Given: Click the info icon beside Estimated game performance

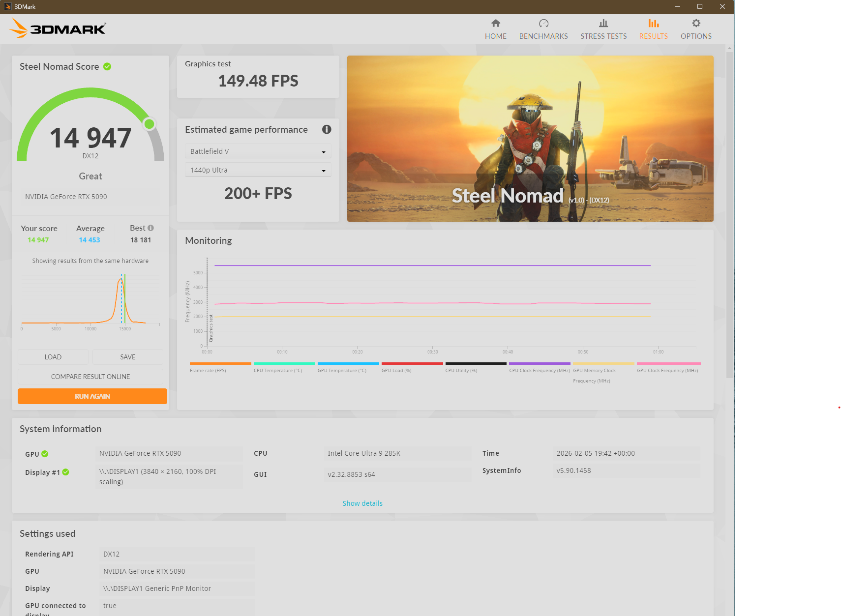Looking at the screenshot, I should click(327, 129).
